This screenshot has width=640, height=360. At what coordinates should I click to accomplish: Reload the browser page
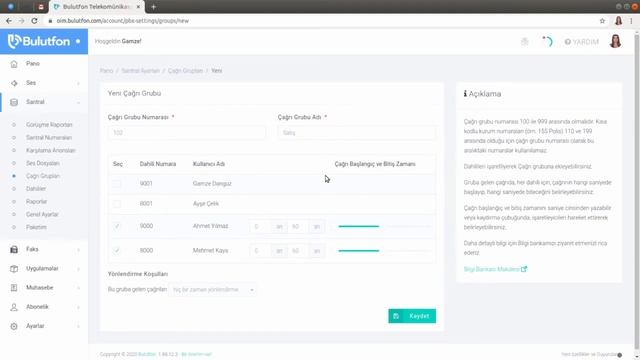pos(34,21)
